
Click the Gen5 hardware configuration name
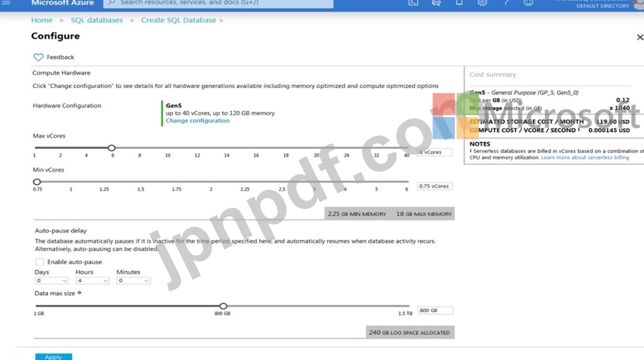[x=174, y=106]
